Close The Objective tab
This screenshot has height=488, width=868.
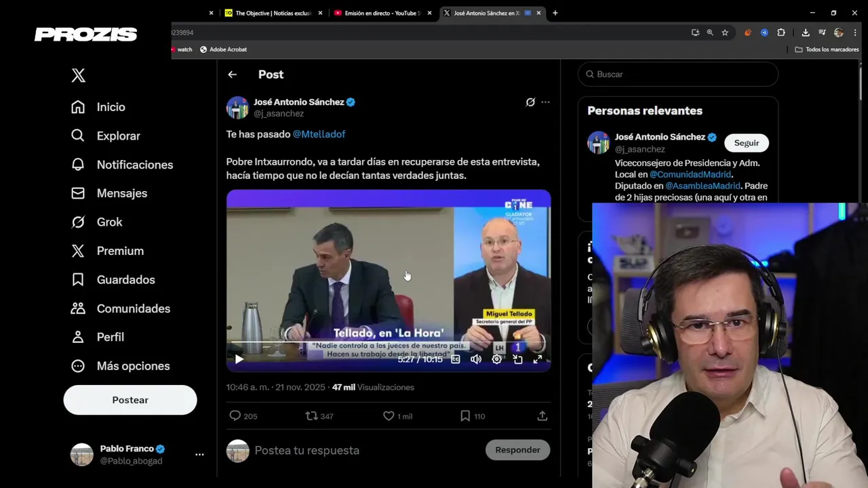click(321, 13)
